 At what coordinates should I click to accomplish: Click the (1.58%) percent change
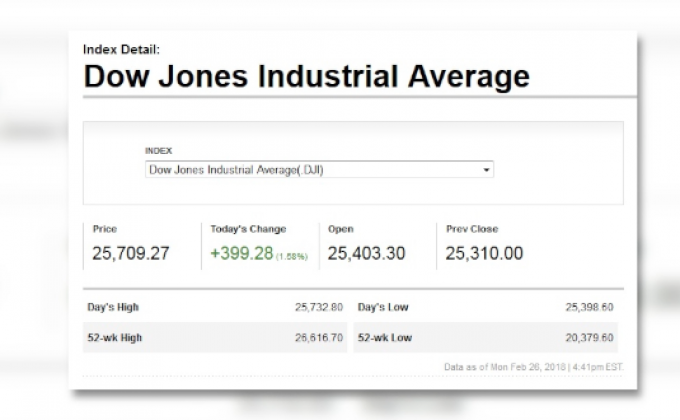click(x=292, y=256)
